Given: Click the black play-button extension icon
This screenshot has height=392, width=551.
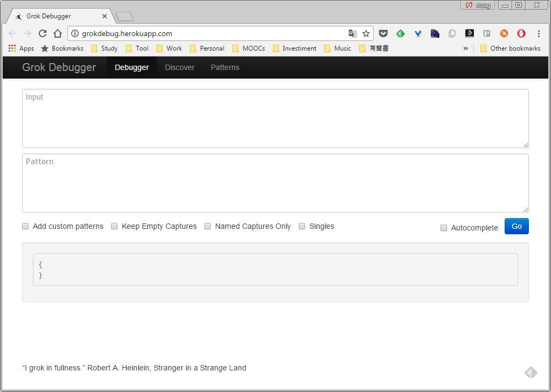Looking at the screenshot, I should tap(469, 33).
